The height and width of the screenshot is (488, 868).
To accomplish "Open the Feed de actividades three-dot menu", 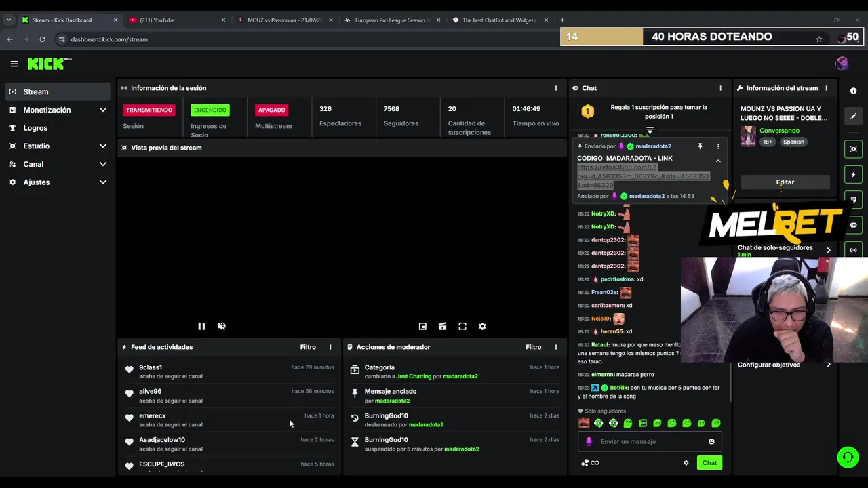I will tap(330, 347).
